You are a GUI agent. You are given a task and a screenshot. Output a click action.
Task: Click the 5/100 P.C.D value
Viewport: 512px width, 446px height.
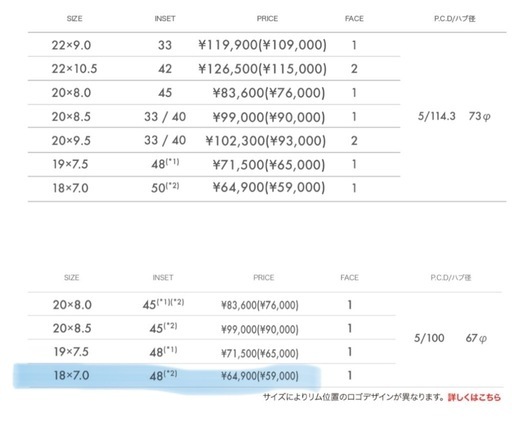(x=429, y=338)
